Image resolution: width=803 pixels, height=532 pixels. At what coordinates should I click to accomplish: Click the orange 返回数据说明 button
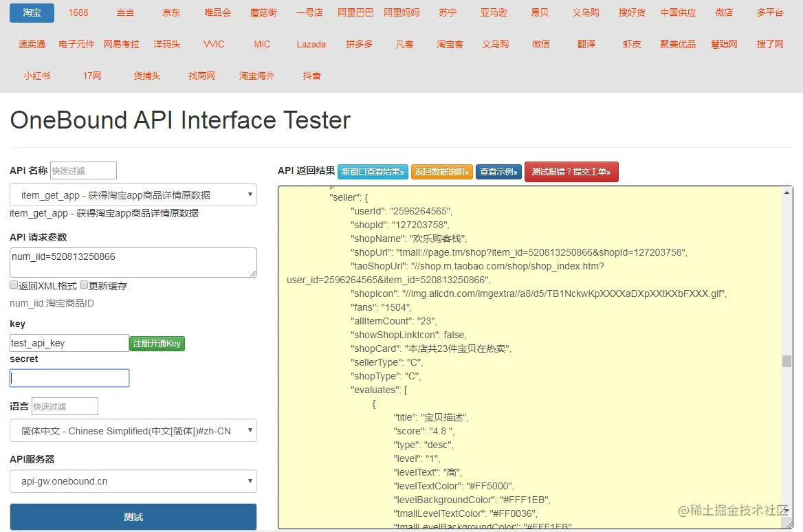point(441,172)
